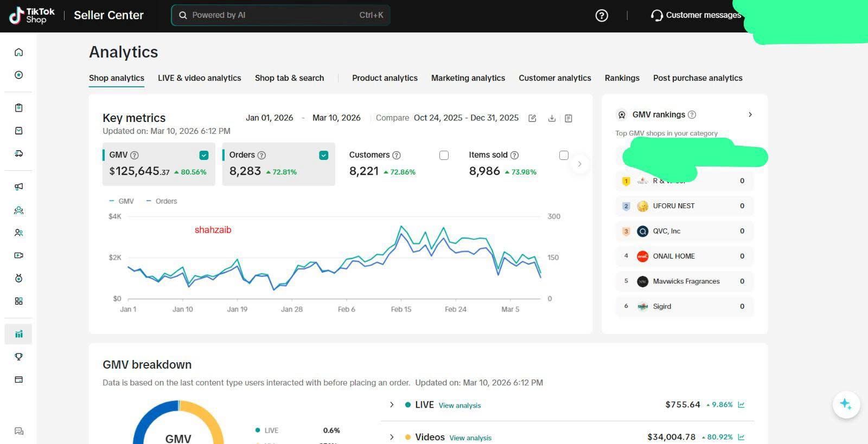Open the Marketing megaphone icon in the sidebar

coord(18,186)
